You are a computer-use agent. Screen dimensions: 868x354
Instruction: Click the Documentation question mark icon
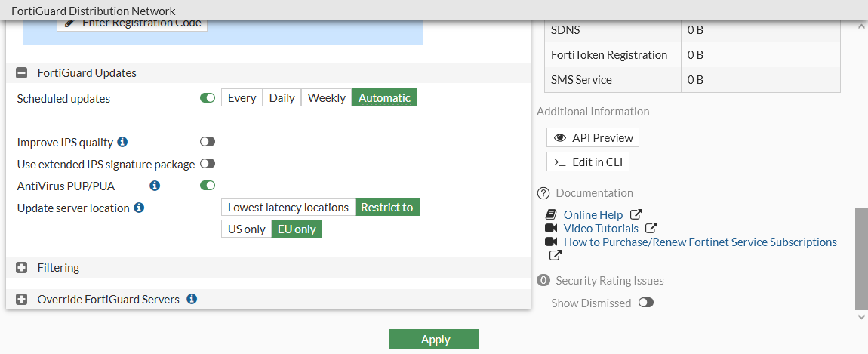point(543,193)
